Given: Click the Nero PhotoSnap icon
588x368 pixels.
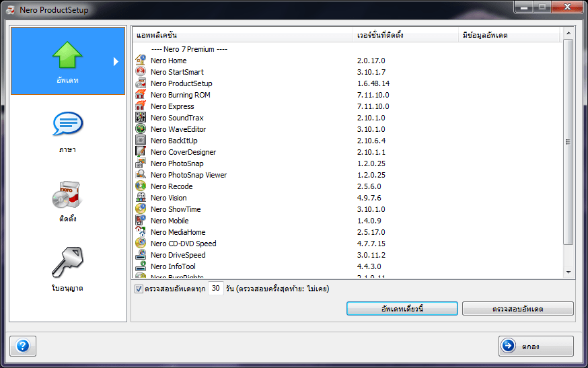Looking at the screenshot, I should pos(141,163).
